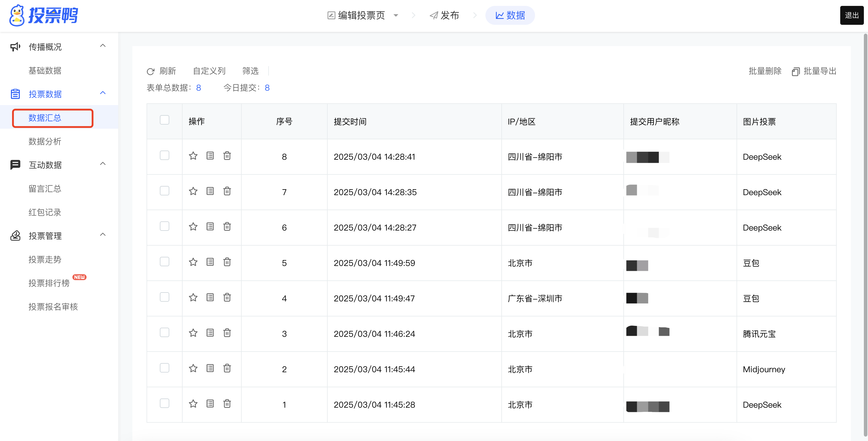868x441 pixels.
Task: Select the checkbox for row 2
Action: click(165, 368)
